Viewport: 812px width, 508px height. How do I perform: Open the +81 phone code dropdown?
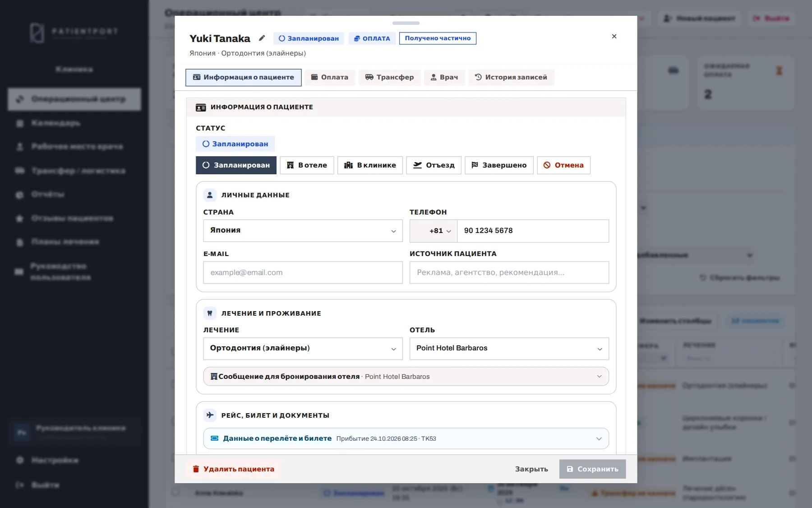tap(434, 231)
